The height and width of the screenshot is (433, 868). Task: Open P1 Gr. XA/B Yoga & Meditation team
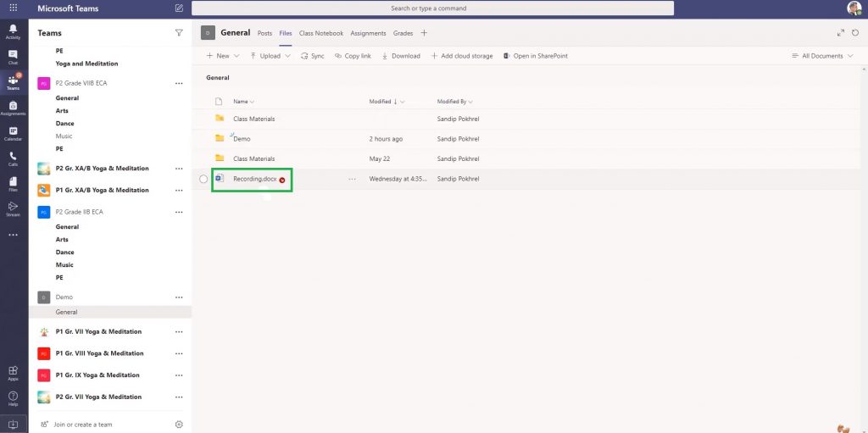click(x=103, y=190)
